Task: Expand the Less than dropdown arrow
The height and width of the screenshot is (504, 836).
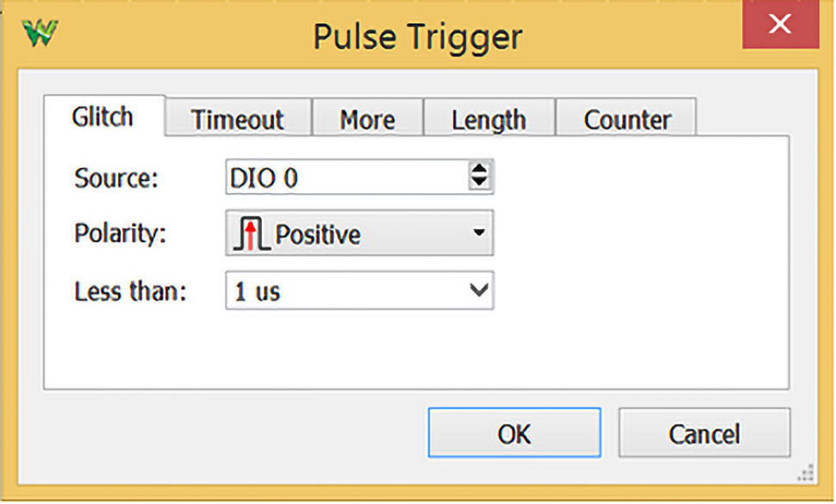Action: (x=479, y=290)
